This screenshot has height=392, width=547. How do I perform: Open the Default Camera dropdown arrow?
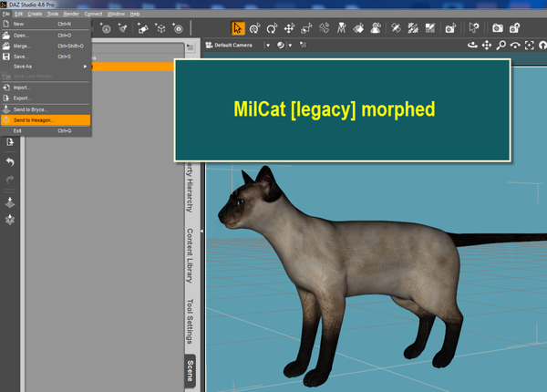(267, 46)
